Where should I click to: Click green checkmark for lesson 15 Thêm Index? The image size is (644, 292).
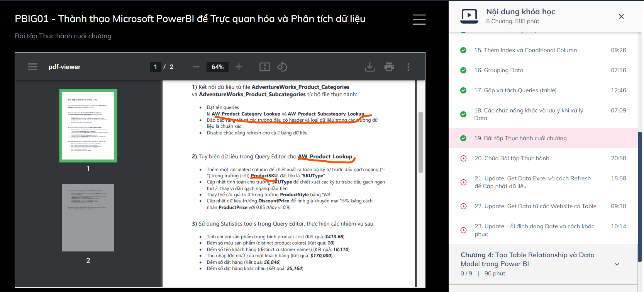coord(463,50)
